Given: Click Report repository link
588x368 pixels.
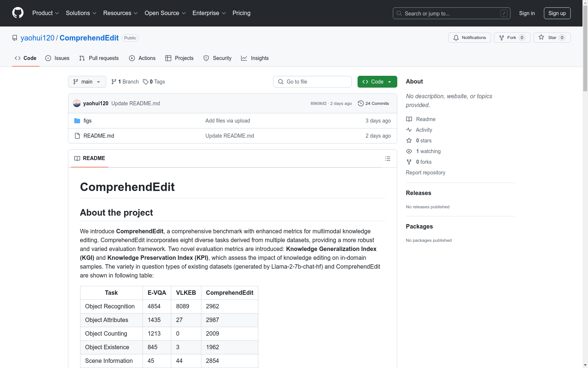Looking at the screenshot, I should pos(426,173).
